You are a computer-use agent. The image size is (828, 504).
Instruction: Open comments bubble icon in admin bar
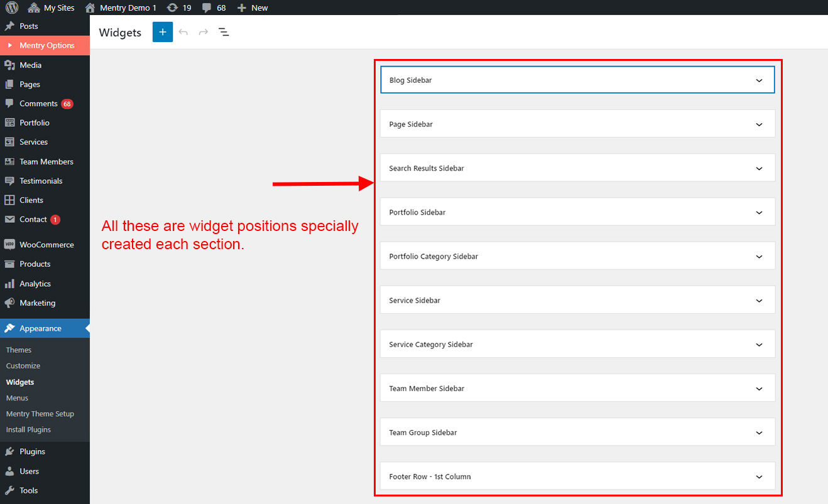[x=207, y=8]
